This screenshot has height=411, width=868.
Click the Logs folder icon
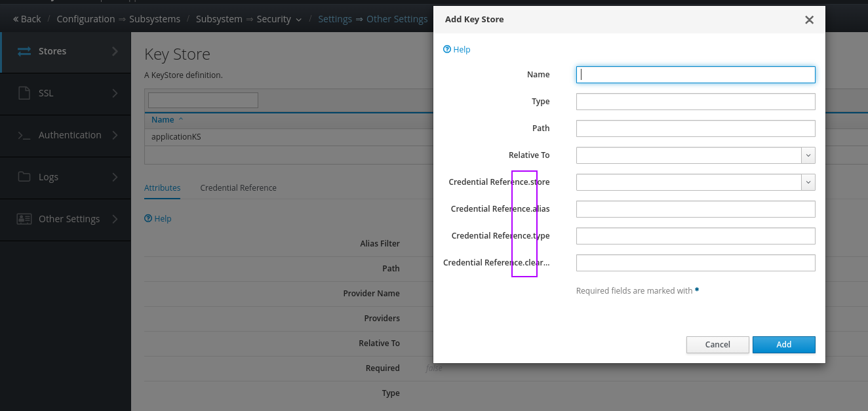pyautogui.click(x=24, y=177)
